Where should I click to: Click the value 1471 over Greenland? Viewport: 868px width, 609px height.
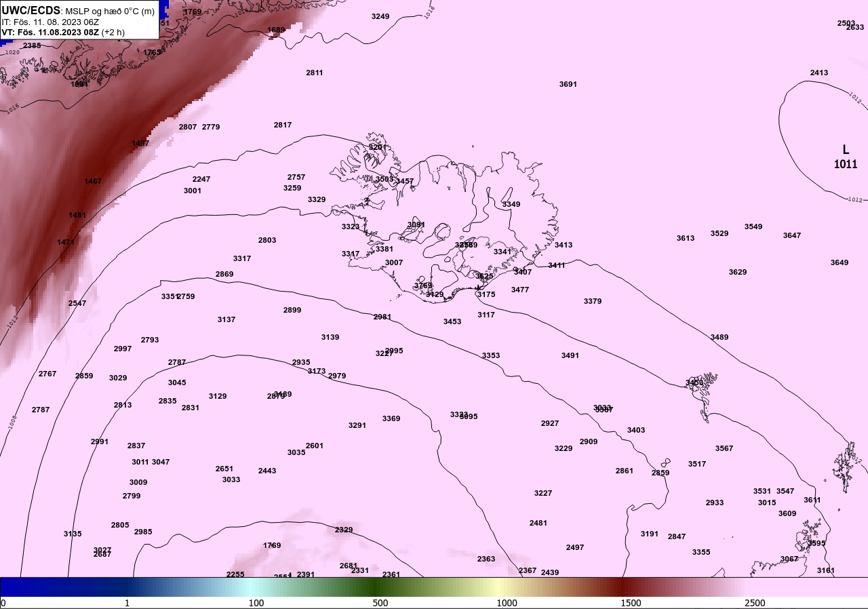click(66, 242)
